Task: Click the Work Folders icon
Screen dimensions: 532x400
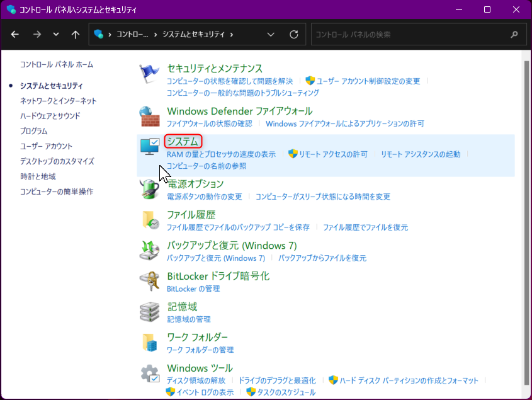Action: [150, 342]
